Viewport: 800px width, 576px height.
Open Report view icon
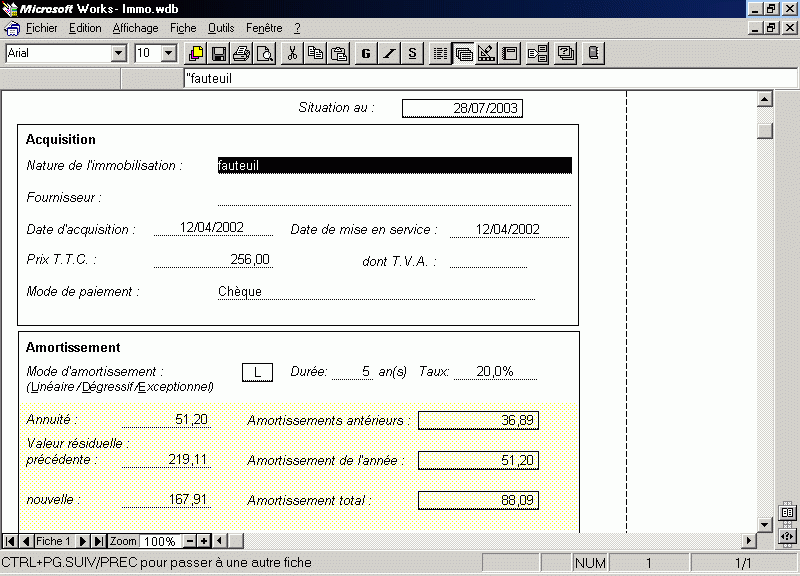coord(509,53)
